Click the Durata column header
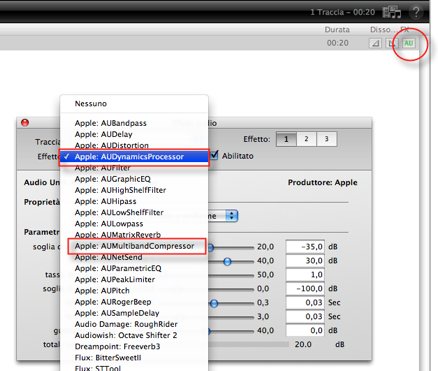This screenshot has height=371, width=438. tap(337, 30)
